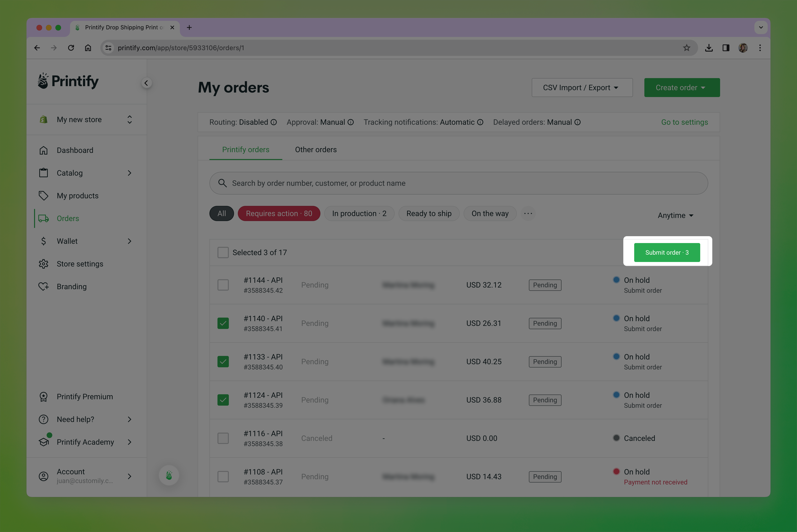
Task: Click the Approval info icon
Action: coord(351,122)
